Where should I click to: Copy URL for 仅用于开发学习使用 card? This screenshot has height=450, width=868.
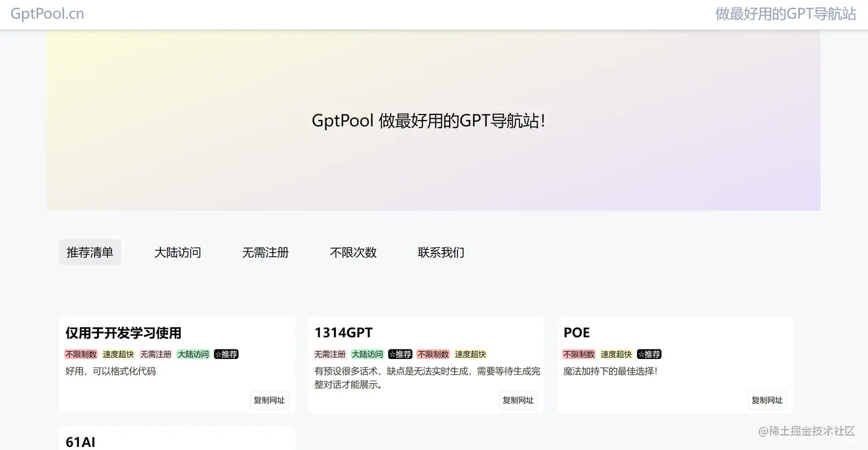click(269, 400)
